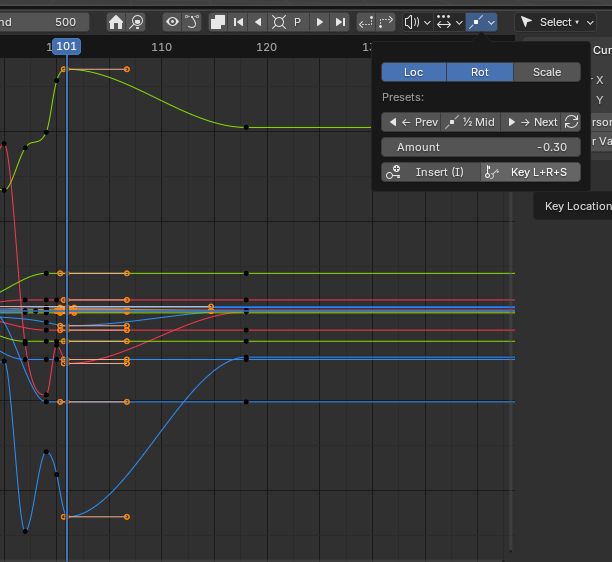The image size is (612, 562).
Task: Enable the Scale channel button
Action: [x=547, y=72]
